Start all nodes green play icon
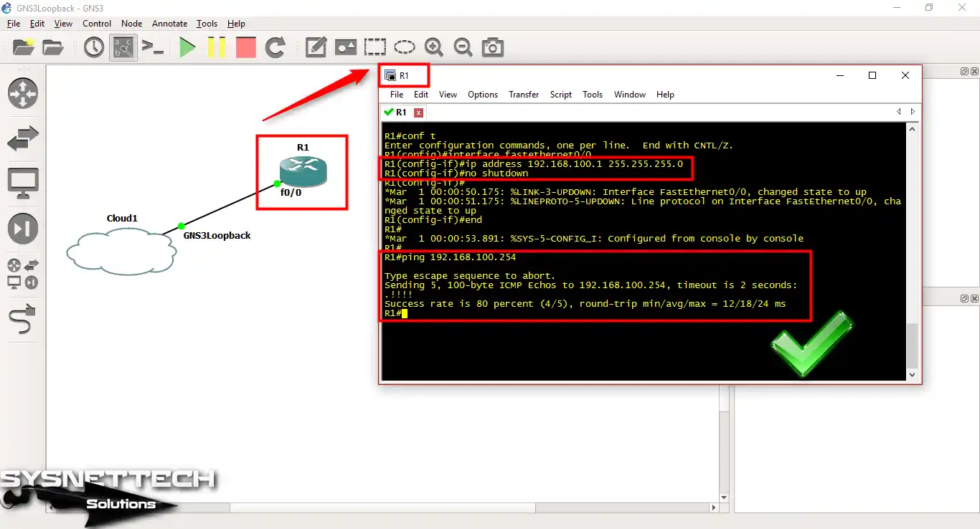This screenshot has height=529, width=980. pyautogui.click(x=187, y=48)
